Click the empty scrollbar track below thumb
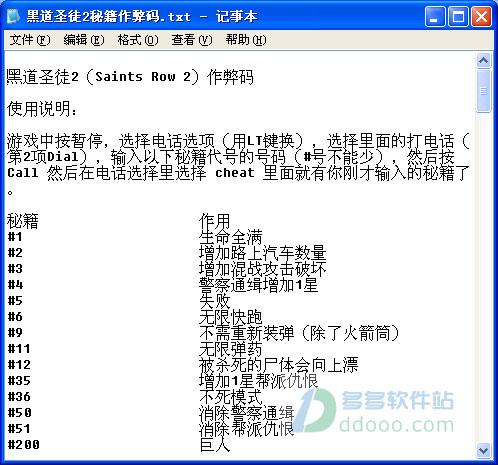Image resolution: width=498 pixels, height=465 pixels. tap(483, 277)
